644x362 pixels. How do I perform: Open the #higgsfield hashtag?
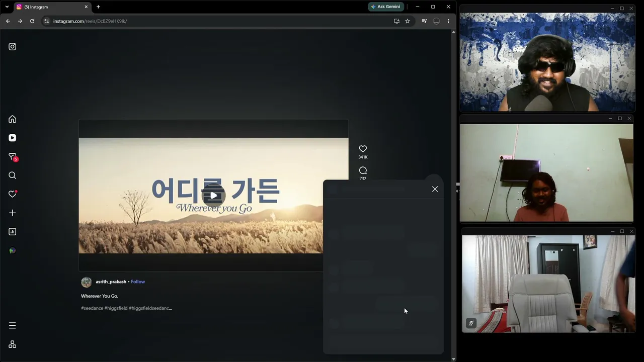[x=116, y=308]
